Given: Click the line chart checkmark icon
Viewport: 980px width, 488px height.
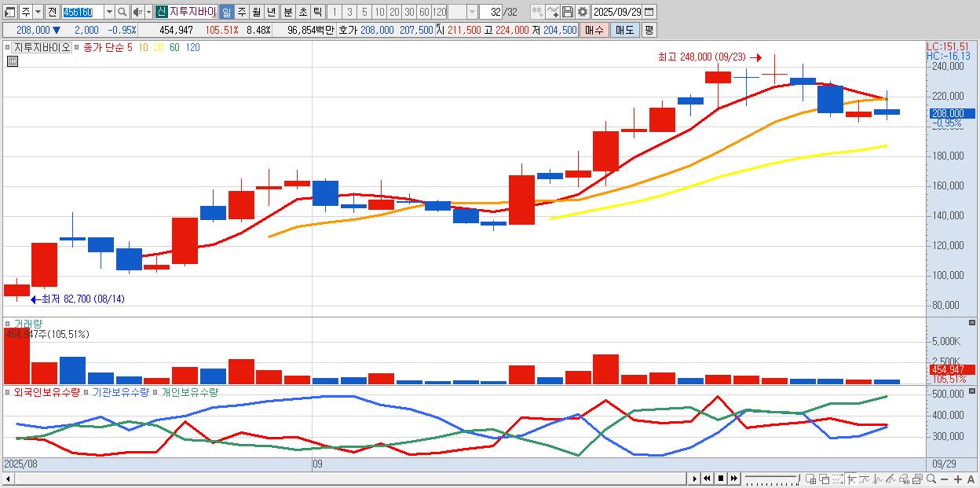Looking at the screenshot, I should point(553,12).
